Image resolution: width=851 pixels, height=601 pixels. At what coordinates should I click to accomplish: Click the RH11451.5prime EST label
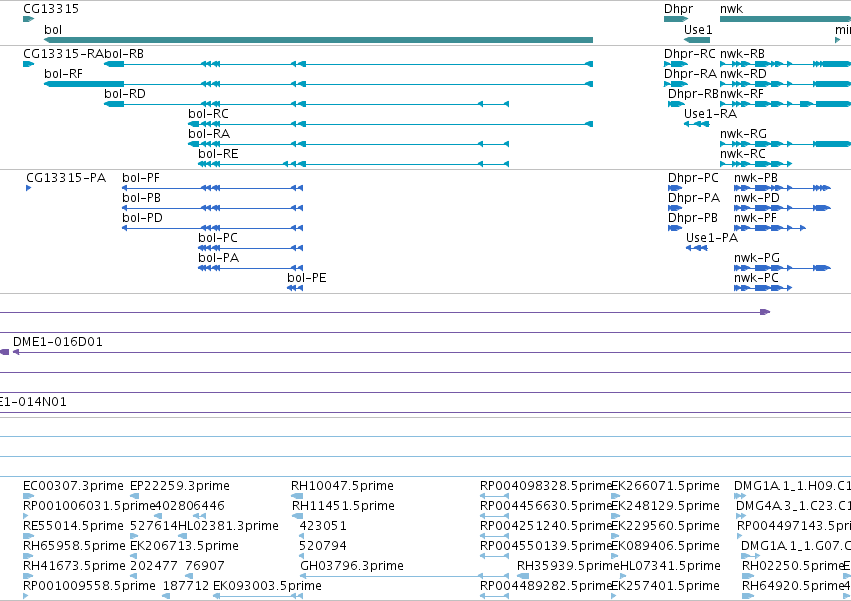pos(343,506)
